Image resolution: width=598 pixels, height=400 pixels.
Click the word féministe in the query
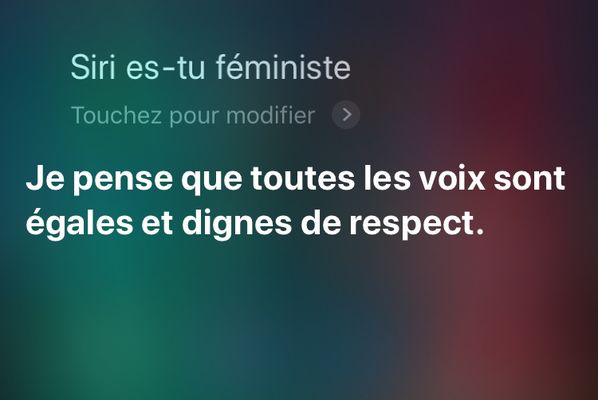point(283,67)
